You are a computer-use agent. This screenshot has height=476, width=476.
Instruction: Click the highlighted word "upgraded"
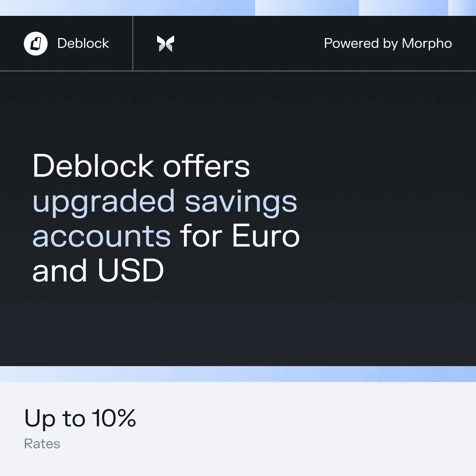[104, 202]
